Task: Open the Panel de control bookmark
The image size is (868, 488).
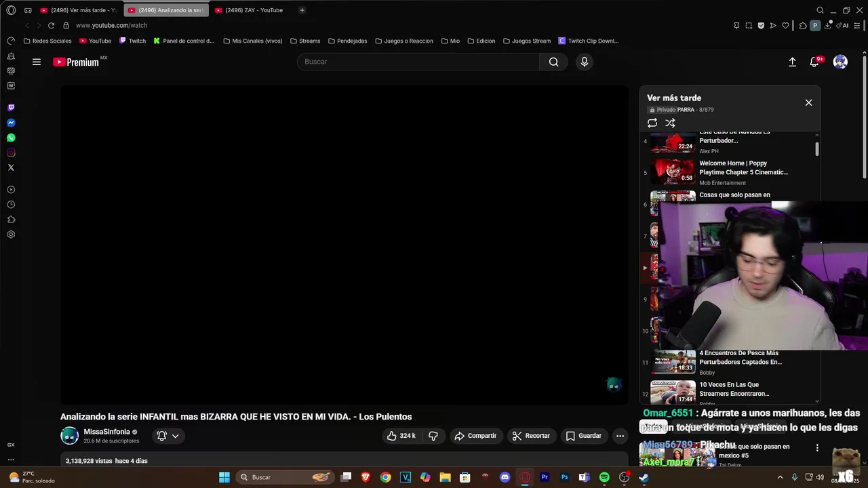Action: pos(184,41)
